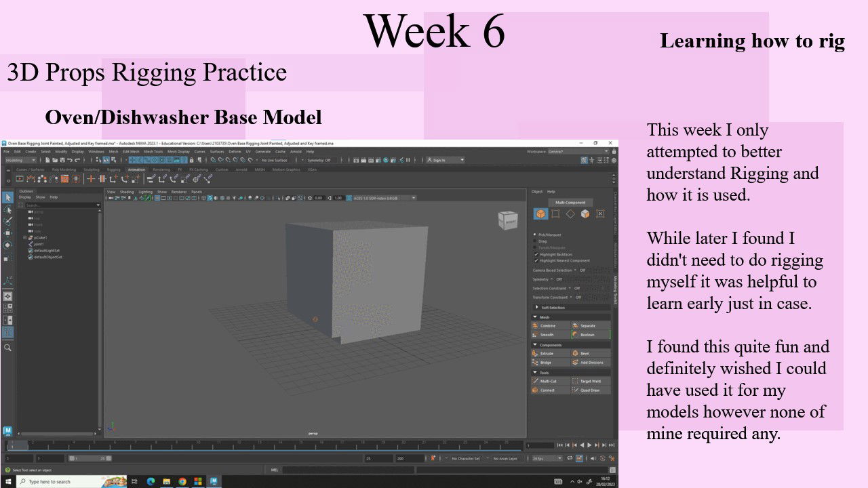The image size is (868, 488).
Task: Open Google Chrome from the taskbar
Action: click(x=182, y=481)
